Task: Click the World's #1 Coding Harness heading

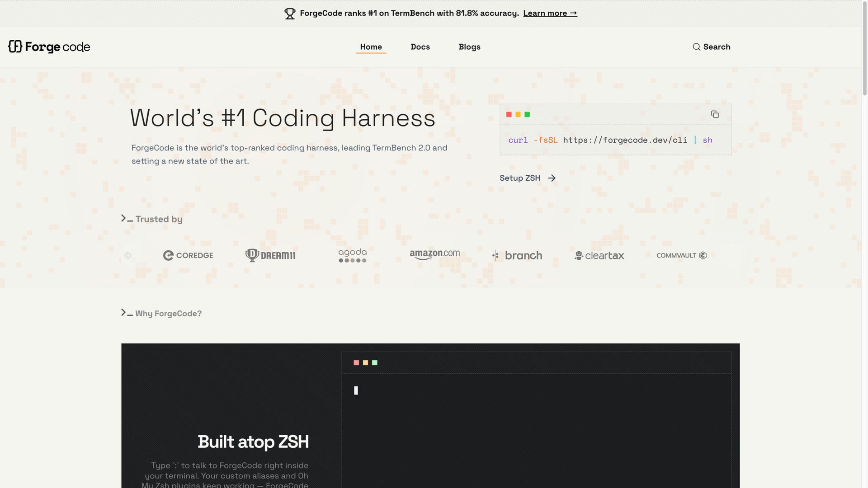Action: [283, 118]
